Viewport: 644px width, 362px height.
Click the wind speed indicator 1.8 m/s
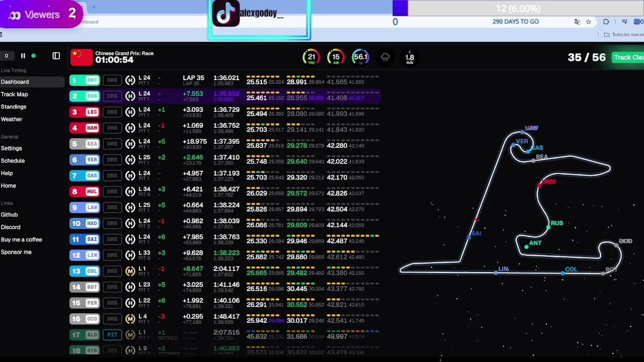pos(410,57)
